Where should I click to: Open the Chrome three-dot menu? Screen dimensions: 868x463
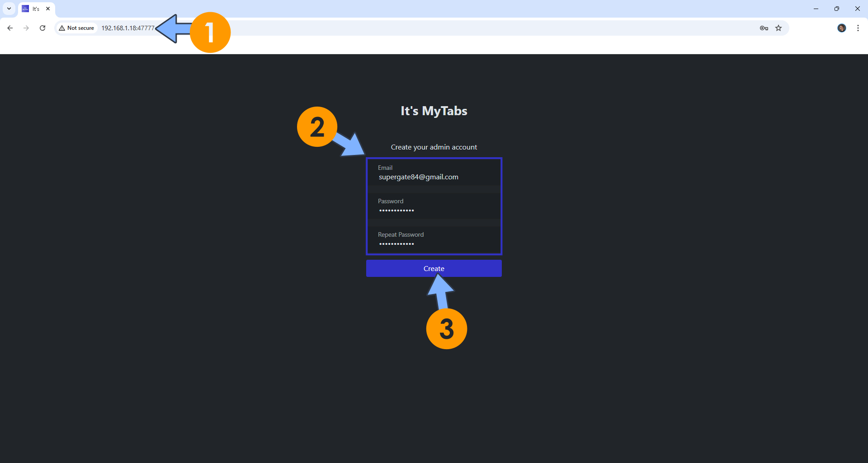coord(858,28)
